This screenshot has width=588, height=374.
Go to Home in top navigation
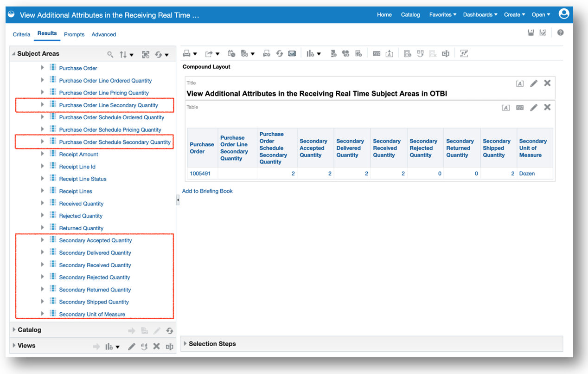pos(384,14)
